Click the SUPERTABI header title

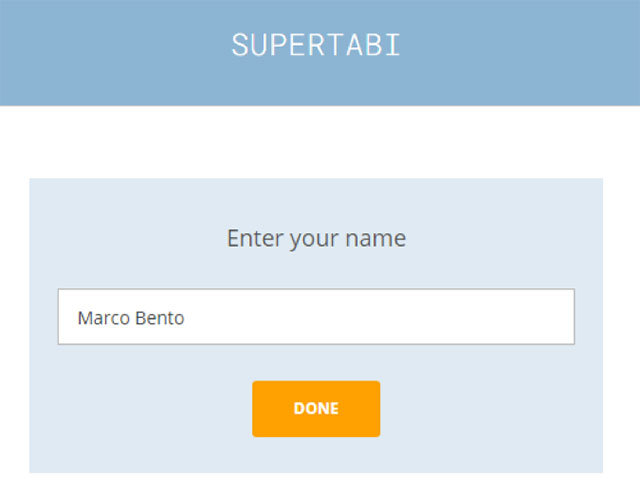coord(316,45)
